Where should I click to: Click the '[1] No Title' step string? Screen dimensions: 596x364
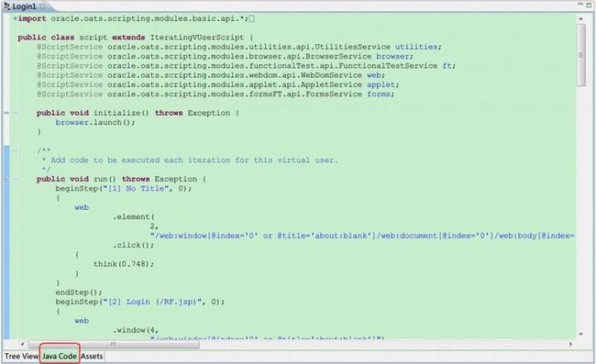point(136,189)
